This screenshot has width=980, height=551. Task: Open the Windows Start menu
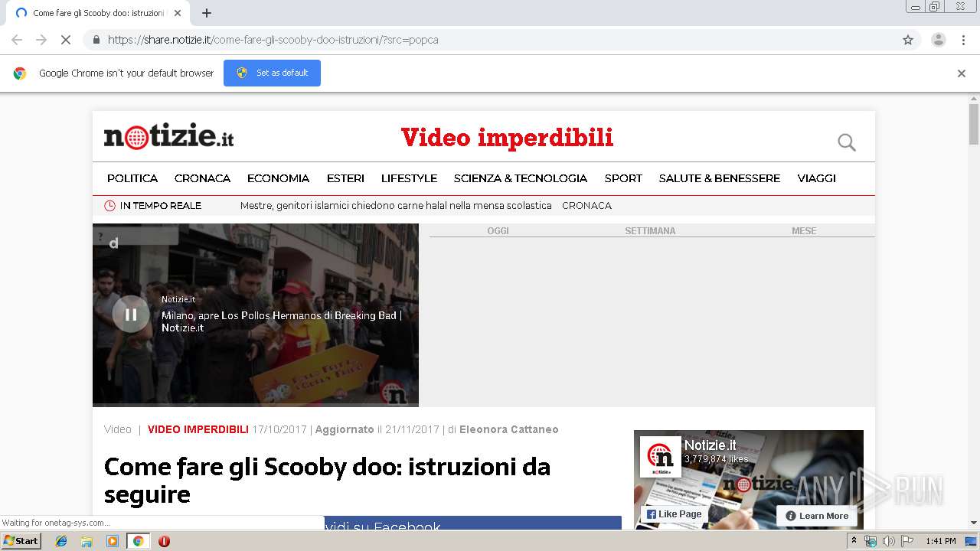(21, 541)
